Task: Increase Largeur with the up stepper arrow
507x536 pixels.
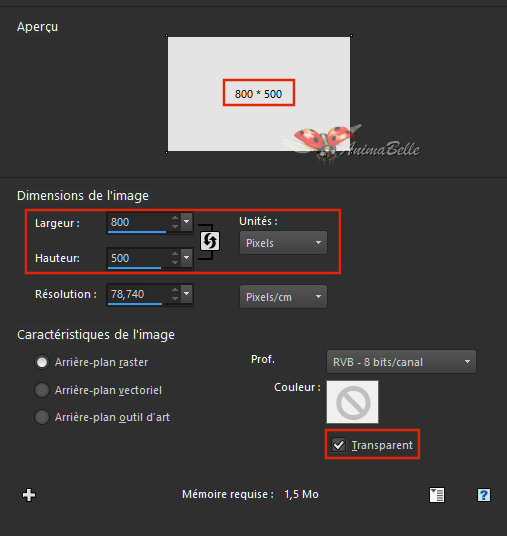Action: [175, 218]
